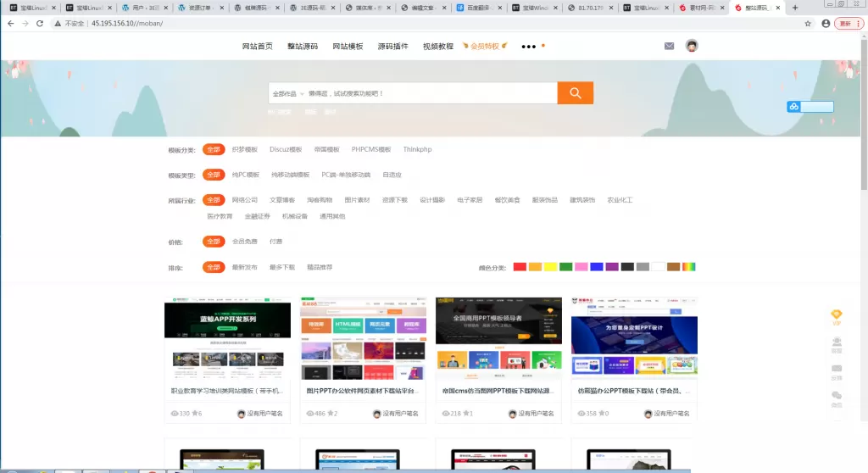Filter templates by PHPCMS模板 category
This screenshot has height=473, width=868.
371,149
